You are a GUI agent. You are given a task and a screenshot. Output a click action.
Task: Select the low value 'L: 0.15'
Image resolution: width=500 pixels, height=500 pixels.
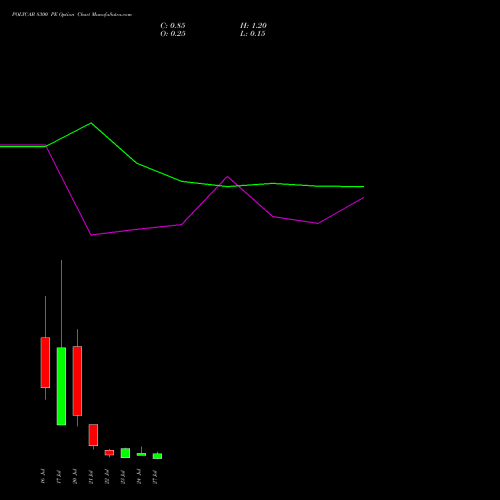253,34
